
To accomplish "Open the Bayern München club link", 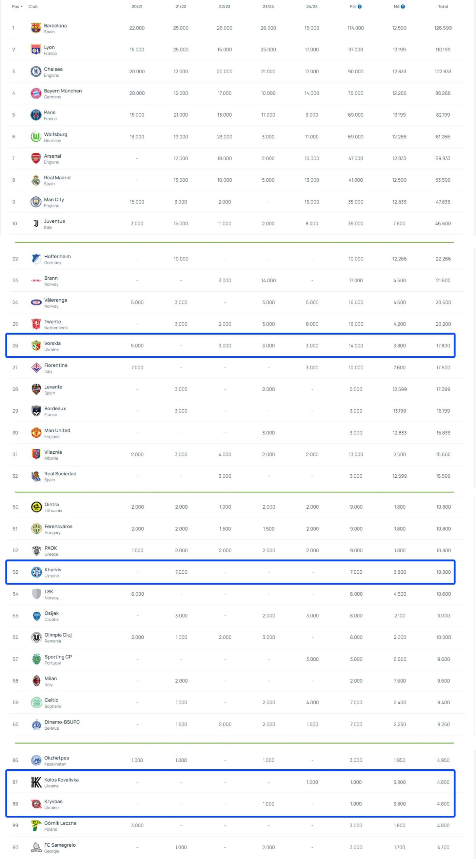I will pos(63,91).
